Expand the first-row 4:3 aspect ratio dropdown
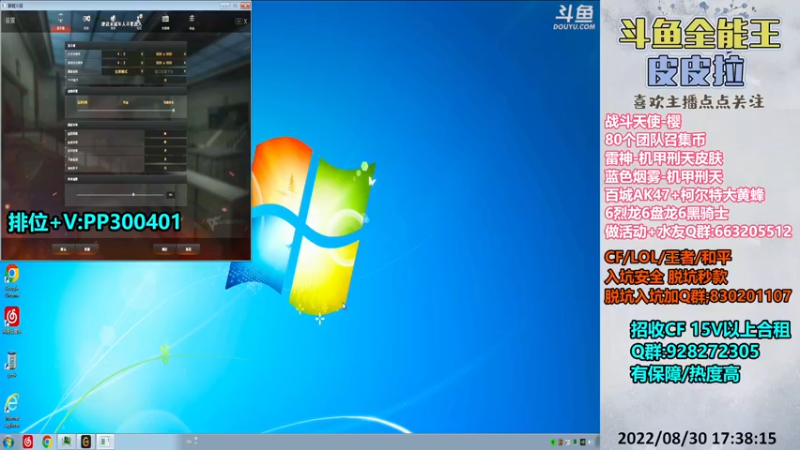This screenshot has width=800, height=450. click(122, 54)
